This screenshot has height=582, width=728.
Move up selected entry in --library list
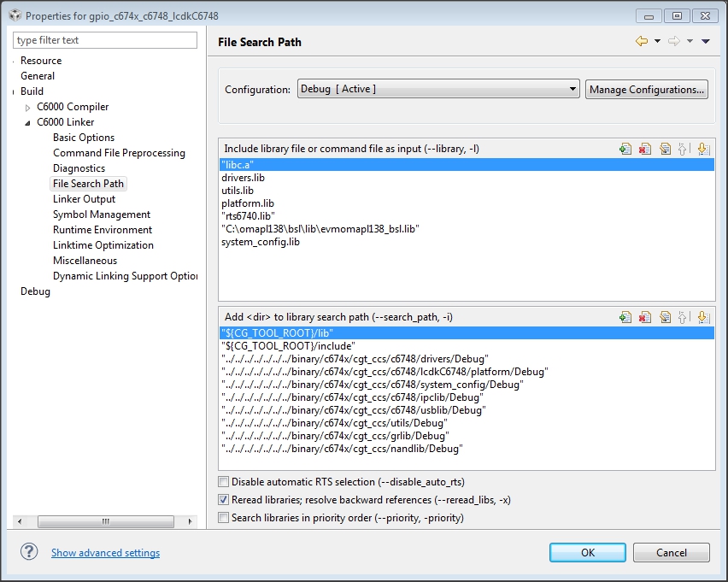pos(683,149)
